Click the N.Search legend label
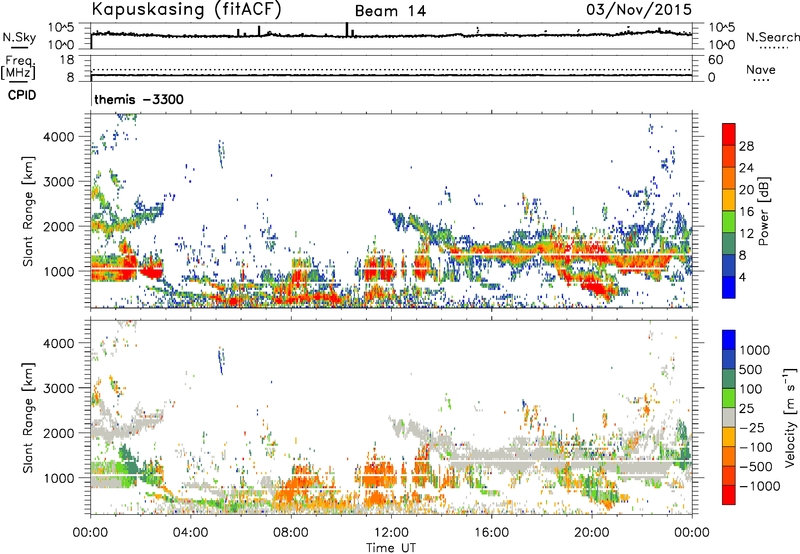The image size is (800, 554). click(x=772, y=37)
